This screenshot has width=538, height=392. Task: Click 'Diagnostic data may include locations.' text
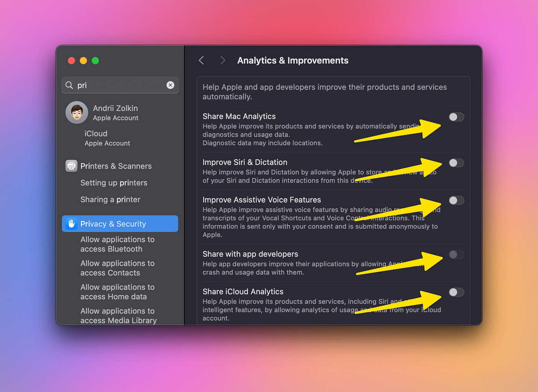pyautogui.click(x=262, y=143)
